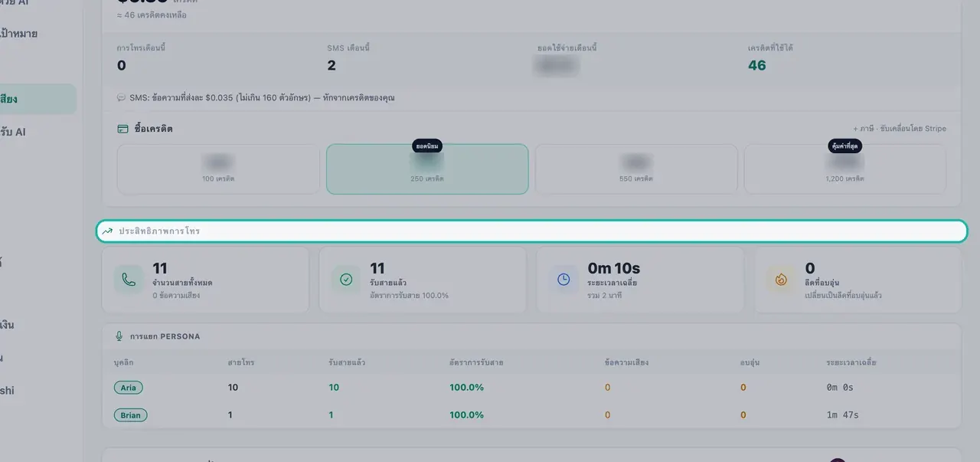Click Aria's สายโทร count of 10
Viewport: 980px width, 462px height.
click(233, 388)
